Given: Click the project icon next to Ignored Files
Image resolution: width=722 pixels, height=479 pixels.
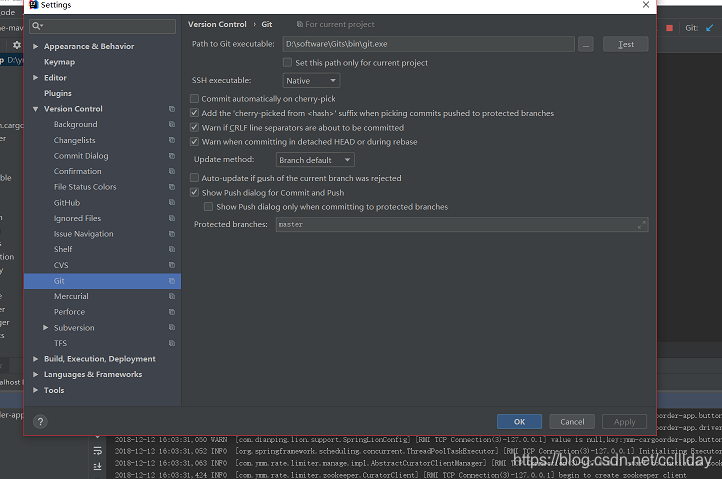Looking at the screenshot, I should [x=172, y=218].
